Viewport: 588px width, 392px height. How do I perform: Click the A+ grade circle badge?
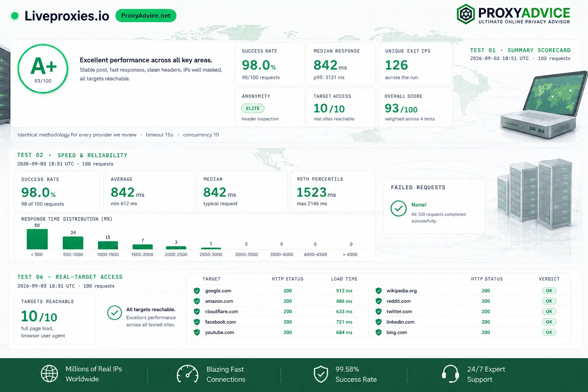coord(43,69)
